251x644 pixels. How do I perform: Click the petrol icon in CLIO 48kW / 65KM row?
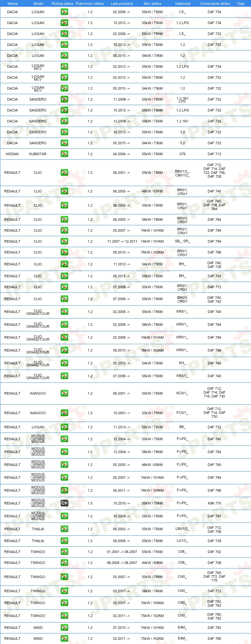[65, 191]
